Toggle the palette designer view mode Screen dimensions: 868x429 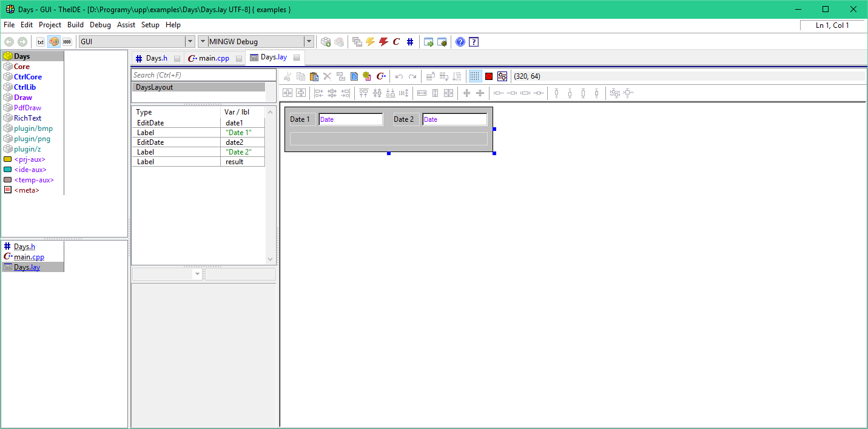(54, 42)
